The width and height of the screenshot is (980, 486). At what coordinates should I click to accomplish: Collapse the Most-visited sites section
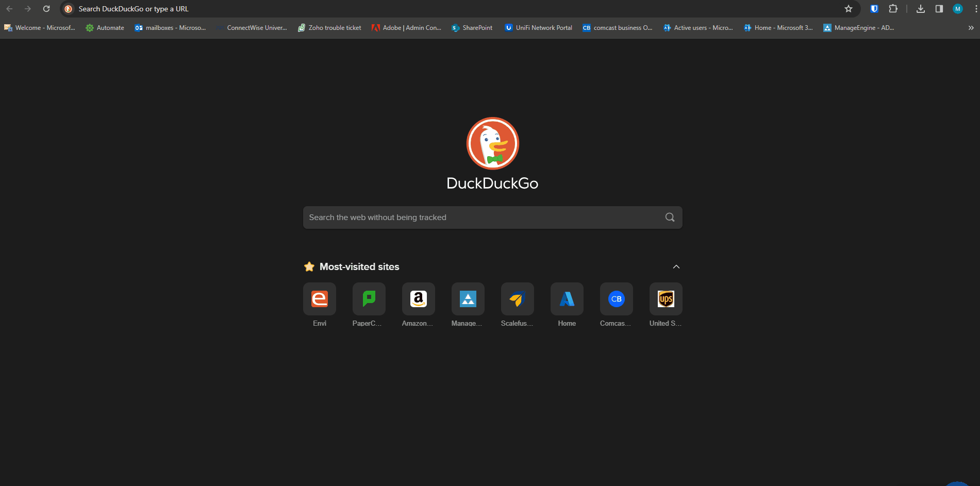coord(676,267)
